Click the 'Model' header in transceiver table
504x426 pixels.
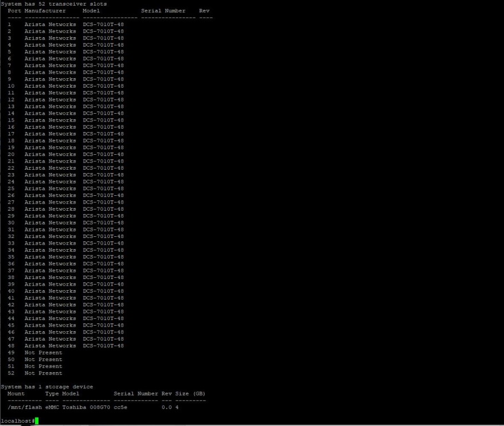[x=91, y=11]
